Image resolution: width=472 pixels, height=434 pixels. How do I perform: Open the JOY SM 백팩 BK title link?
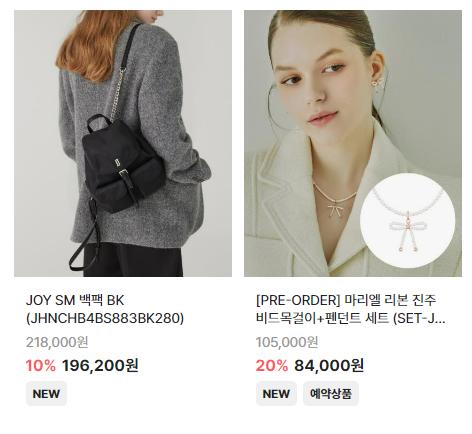(x=105, y=309)
